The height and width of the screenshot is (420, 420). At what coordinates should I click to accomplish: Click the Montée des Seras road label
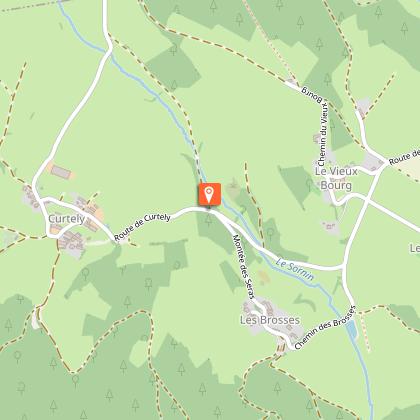tap(244, 267)
